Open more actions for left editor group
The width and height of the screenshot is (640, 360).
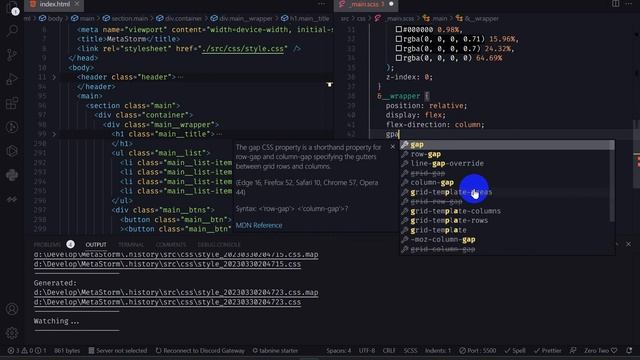(322, 4)
